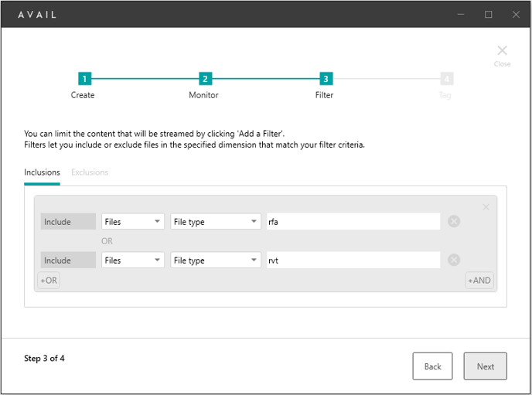Viewport: 532px width, 395px height.
Task: Go to step 2 Monitor marker
Action: pos(205,79)
